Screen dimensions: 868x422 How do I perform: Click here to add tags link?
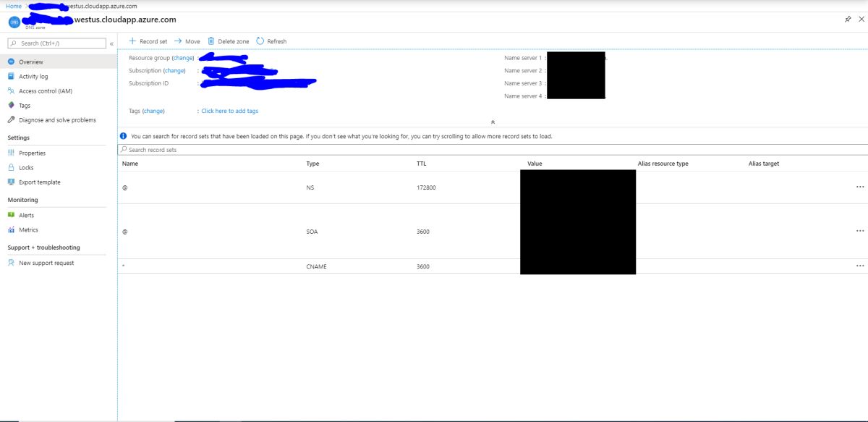click(230, 111)
